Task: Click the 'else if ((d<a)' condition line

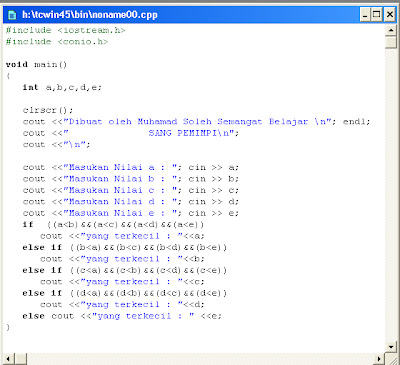Action: [x=125, y=293]
